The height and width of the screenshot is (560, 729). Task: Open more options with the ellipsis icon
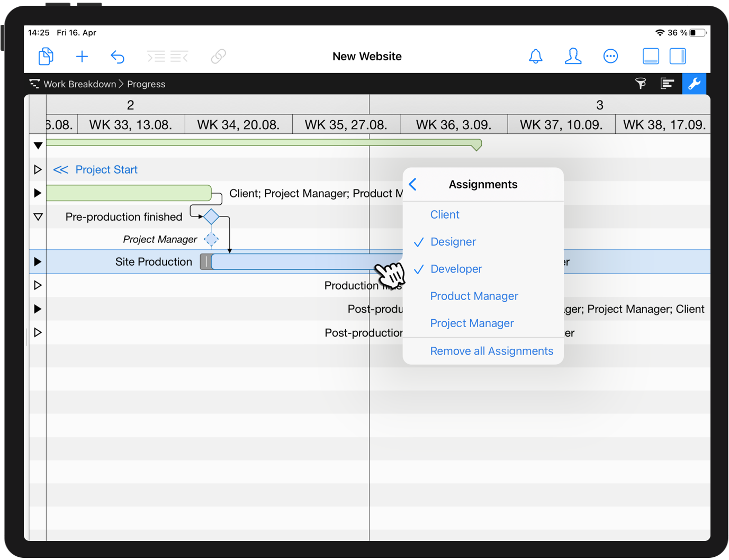tap(610, 56)
